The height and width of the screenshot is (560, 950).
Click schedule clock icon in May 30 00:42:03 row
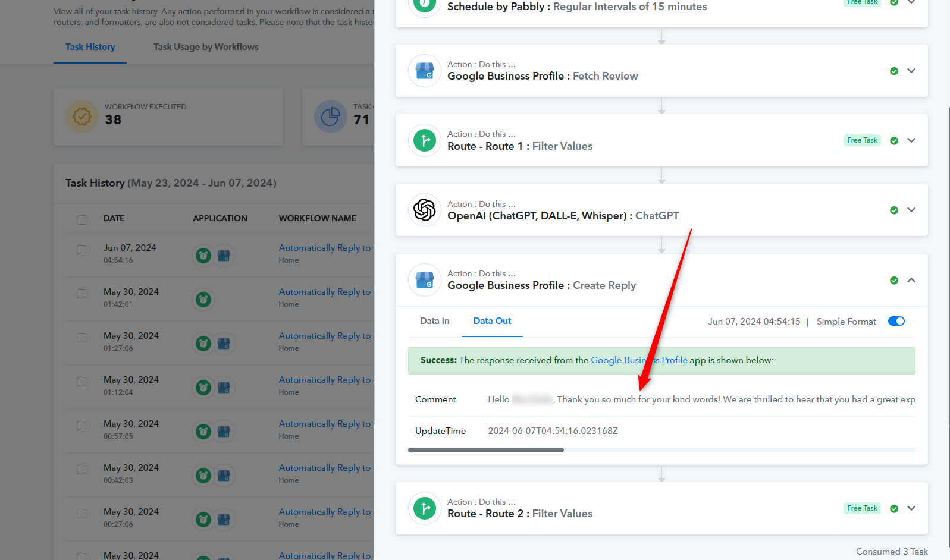click(203, 476)
